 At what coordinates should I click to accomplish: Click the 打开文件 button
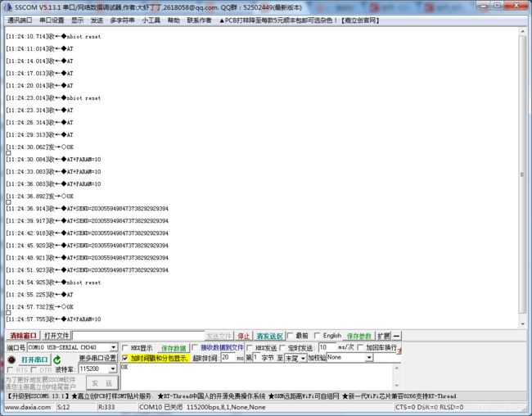pyautogui.click(x=56, y=336)
